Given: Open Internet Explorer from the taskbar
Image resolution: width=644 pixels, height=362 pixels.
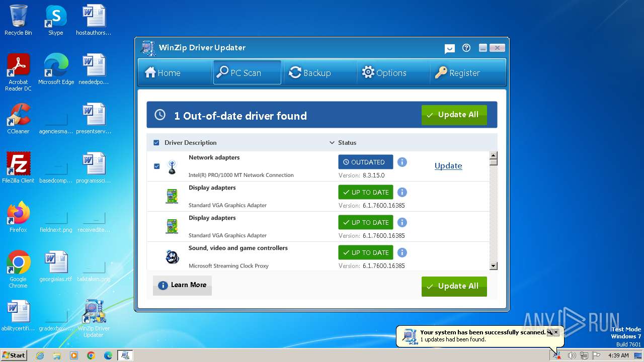Looking at the screenshot, I should (40, 355).
